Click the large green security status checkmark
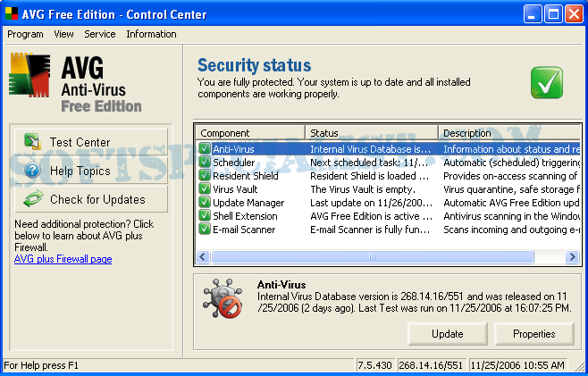Image resolution: width=588 pixels, height=376 pixels. point(547,82)
